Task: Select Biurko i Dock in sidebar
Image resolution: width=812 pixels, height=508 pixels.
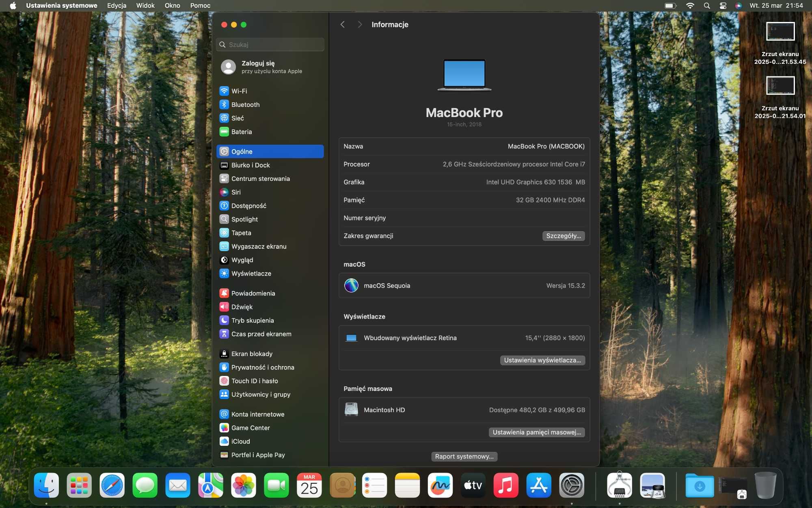Action: click(x=270, y=165)
